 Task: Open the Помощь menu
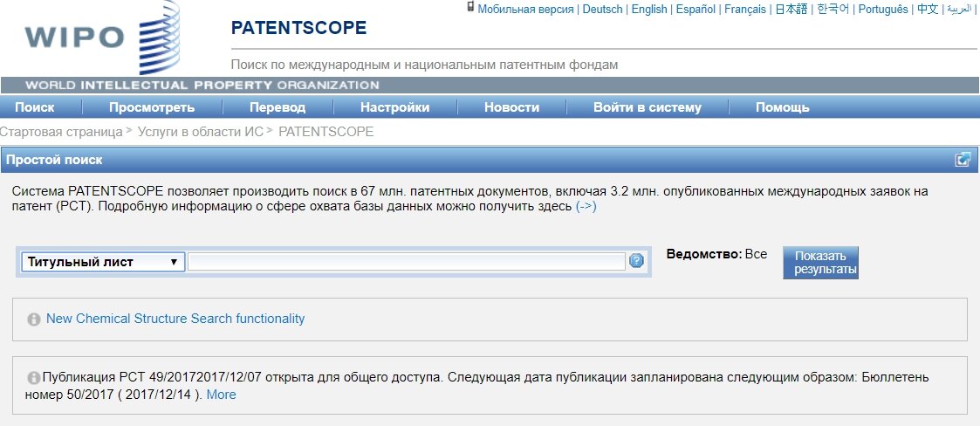pos(783,107)
